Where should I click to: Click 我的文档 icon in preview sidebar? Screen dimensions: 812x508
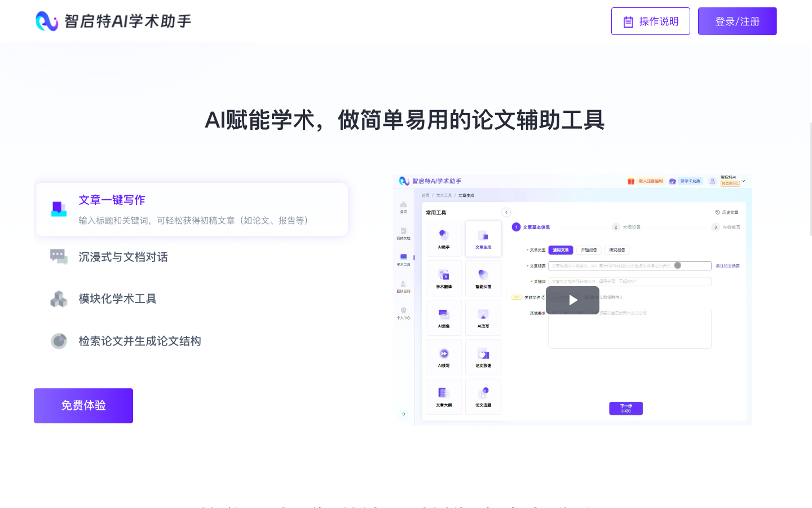tap(404, 234)
